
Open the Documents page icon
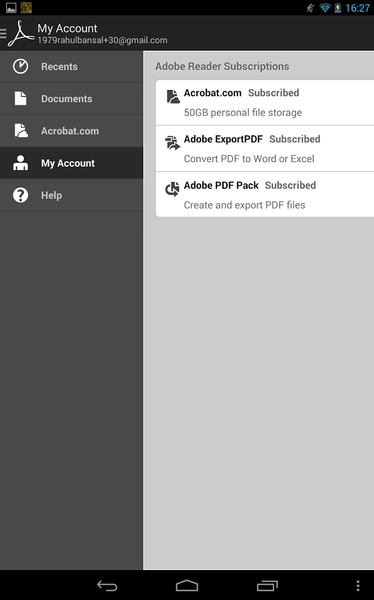(x=20, y=98)
